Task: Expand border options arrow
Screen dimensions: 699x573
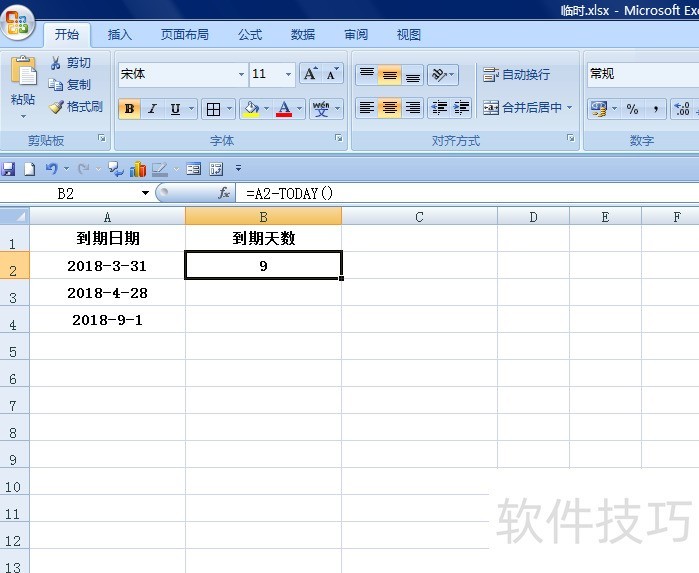Action: point(229,109)
